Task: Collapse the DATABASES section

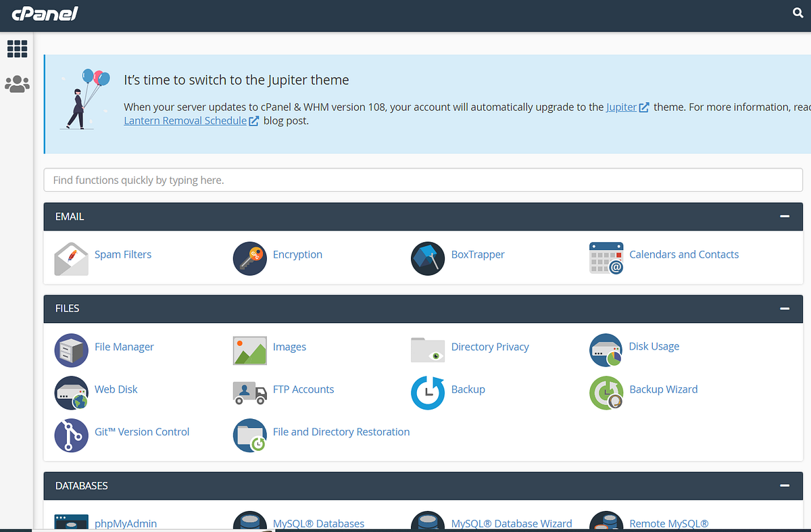Action: click(x=785, y=485)
